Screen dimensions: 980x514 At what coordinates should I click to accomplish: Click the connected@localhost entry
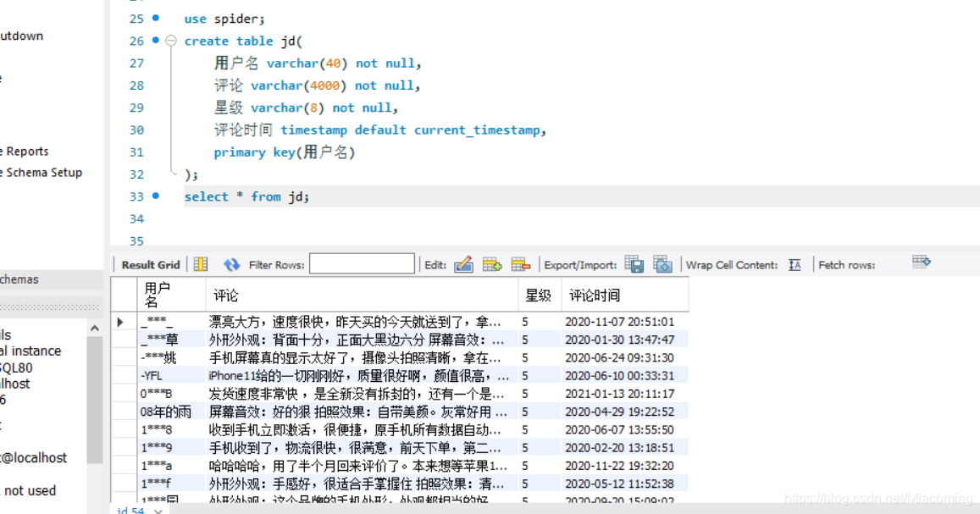tap(34, 457)
